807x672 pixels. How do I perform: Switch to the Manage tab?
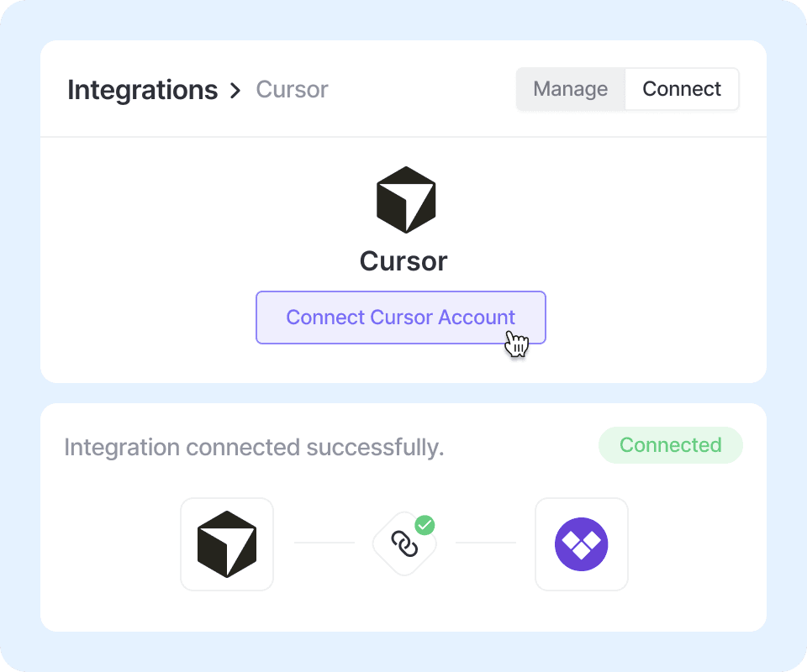click(x=570, y=89)
